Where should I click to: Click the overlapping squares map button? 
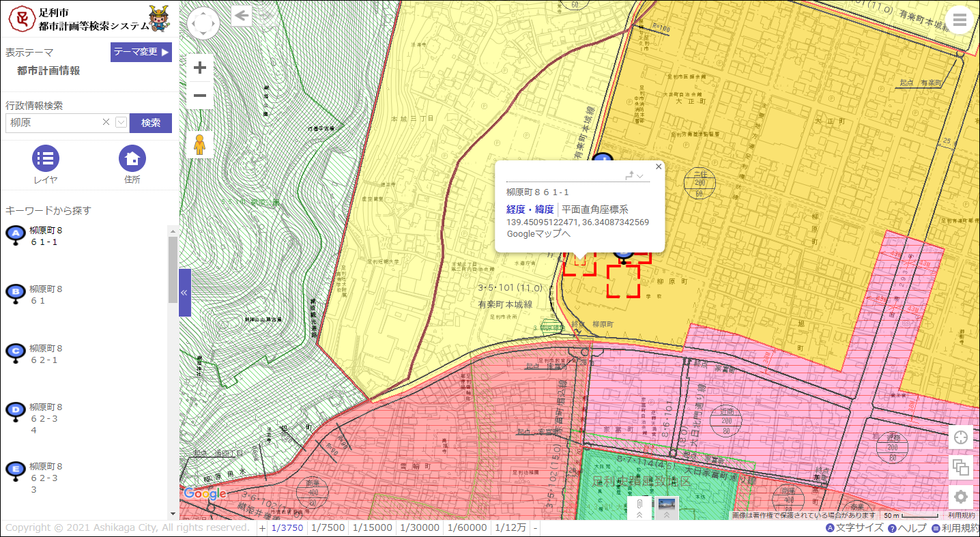point(961,467)
